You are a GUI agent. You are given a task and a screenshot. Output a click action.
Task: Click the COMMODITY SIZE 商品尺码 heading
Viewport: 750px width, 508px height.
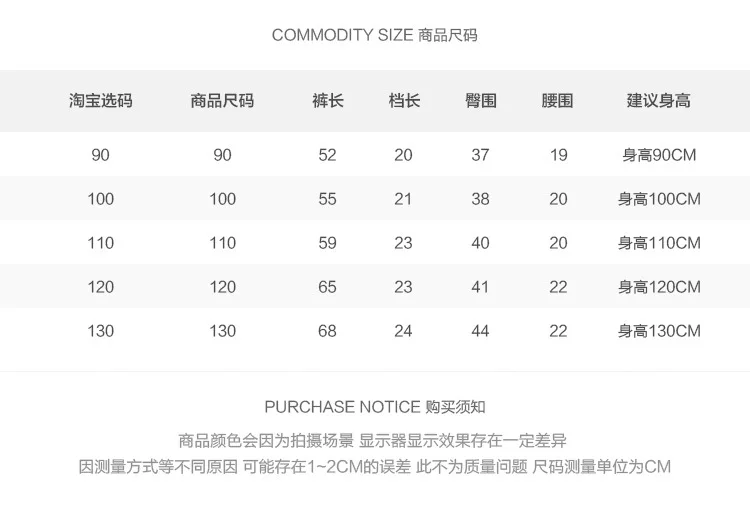point(375,35)
